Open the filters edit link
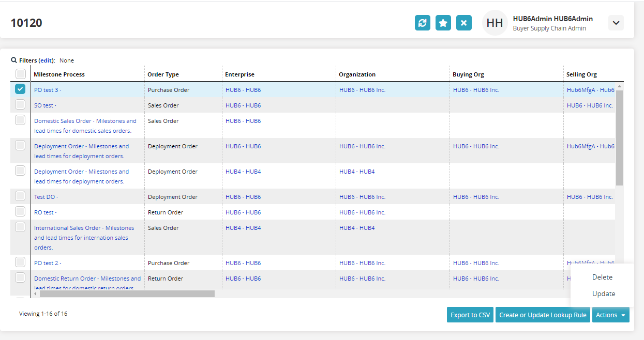644x340 pixels. click(x=48, y=60)
